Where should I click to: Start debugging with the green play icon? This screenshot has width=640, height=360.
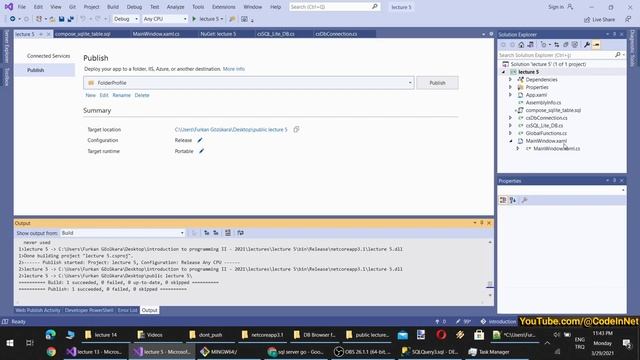[x=194, y=19]
